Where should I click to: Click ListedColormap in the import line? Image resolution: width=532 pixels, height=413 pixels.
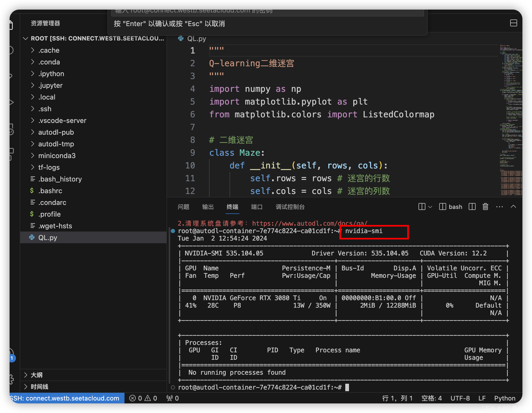(398, 114)
